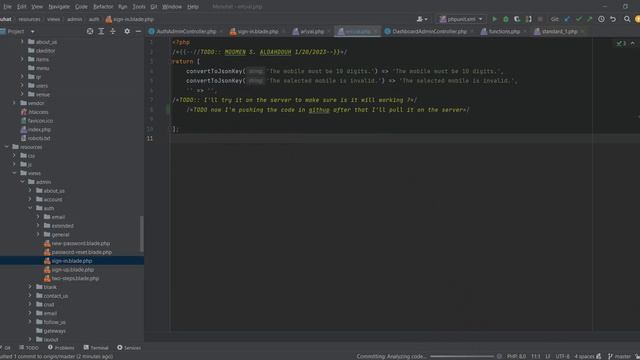
Task: Start debugging with the Debug bug icon
Action: (506, 19)
